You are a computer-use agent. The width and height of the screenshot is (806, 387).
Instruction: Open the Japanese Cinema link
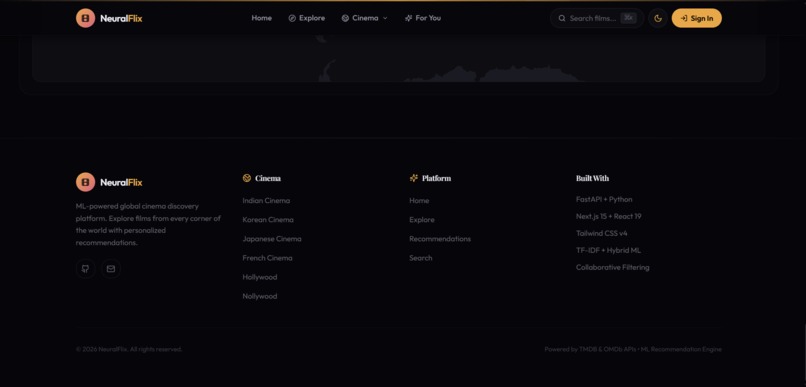(272, 239)
